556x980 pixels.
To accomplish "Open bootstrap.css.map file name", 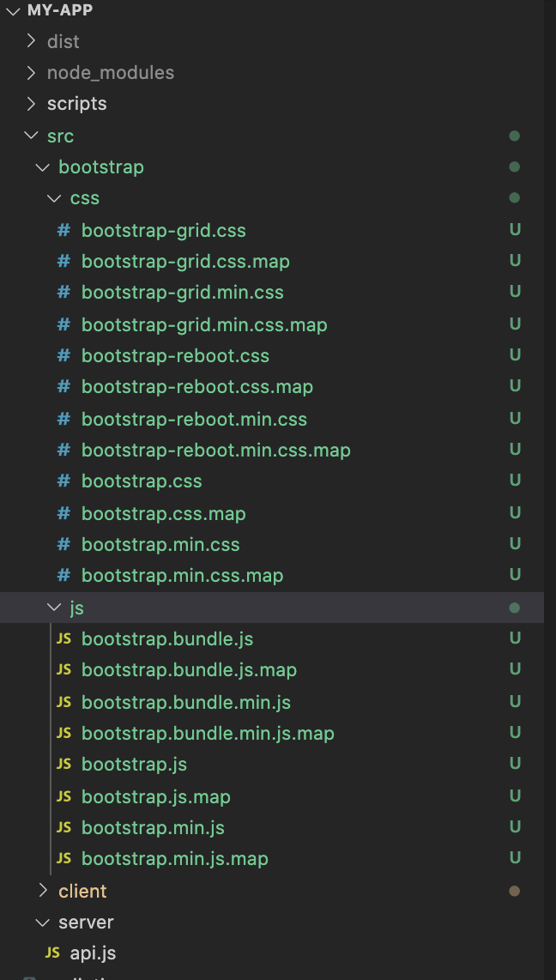I will tap(164, 514).
